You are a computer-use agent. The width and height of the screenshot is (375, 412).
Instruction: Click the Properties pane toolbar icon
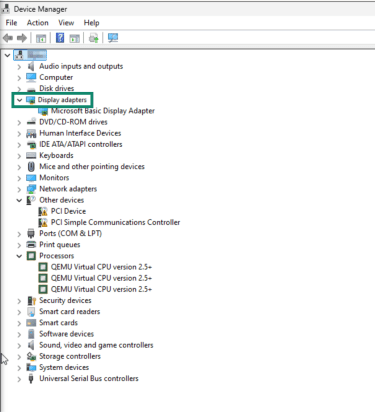coord(74,38)
